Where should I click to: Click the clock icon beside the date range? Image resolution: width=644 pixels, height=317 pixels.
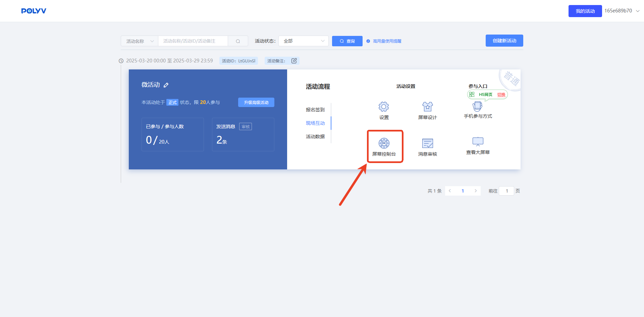(121, 61)
